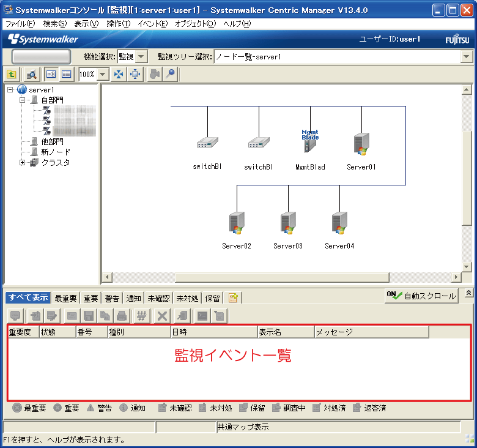Collapse the server1 tree root

coord(10,90)
